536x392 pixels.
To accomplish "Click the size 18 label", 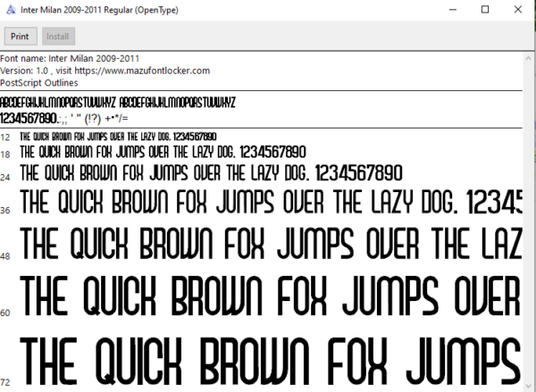I will point(5,154).
